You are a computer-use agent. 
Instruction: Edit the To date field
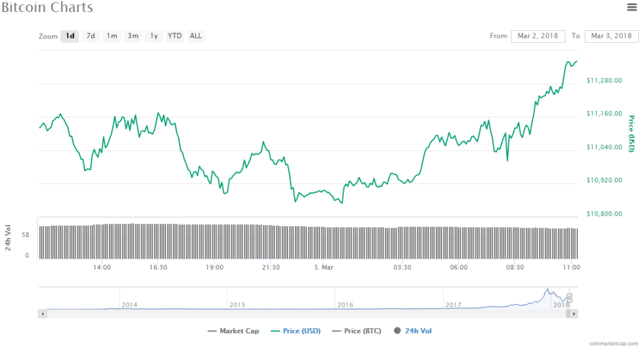click(x=611, y=36)
